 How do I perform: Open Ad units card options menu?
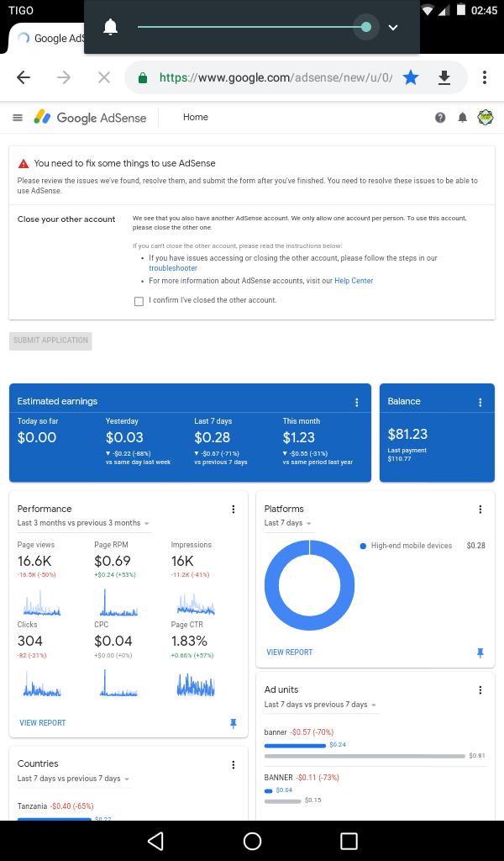(x=480, y=690)
